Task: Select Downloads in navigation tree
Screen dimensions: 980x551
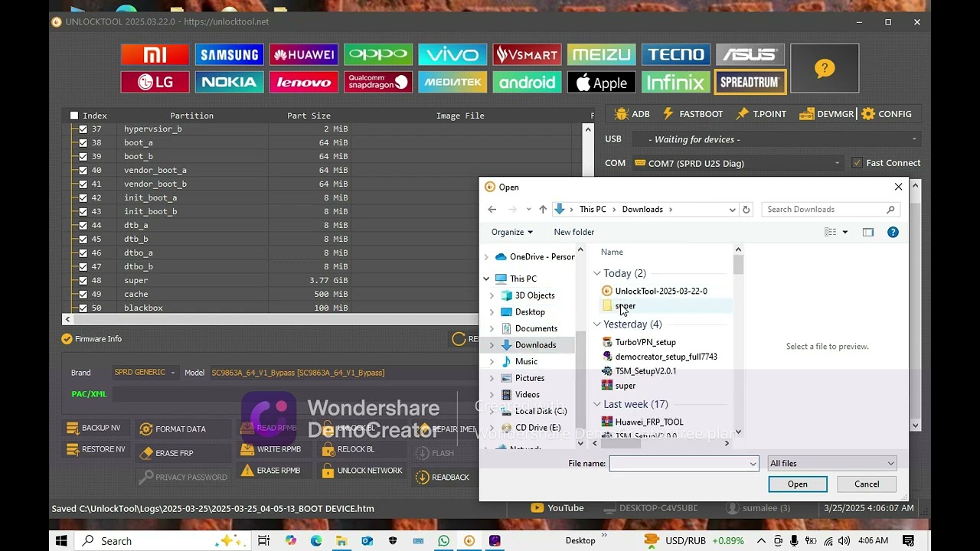Action: tap(535, 345)
